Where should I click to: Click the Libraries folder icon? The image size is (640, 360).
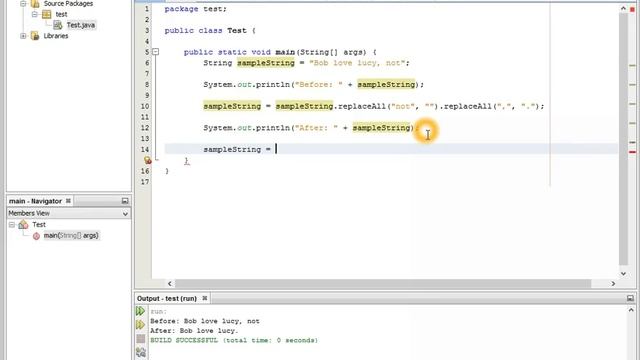36,36
